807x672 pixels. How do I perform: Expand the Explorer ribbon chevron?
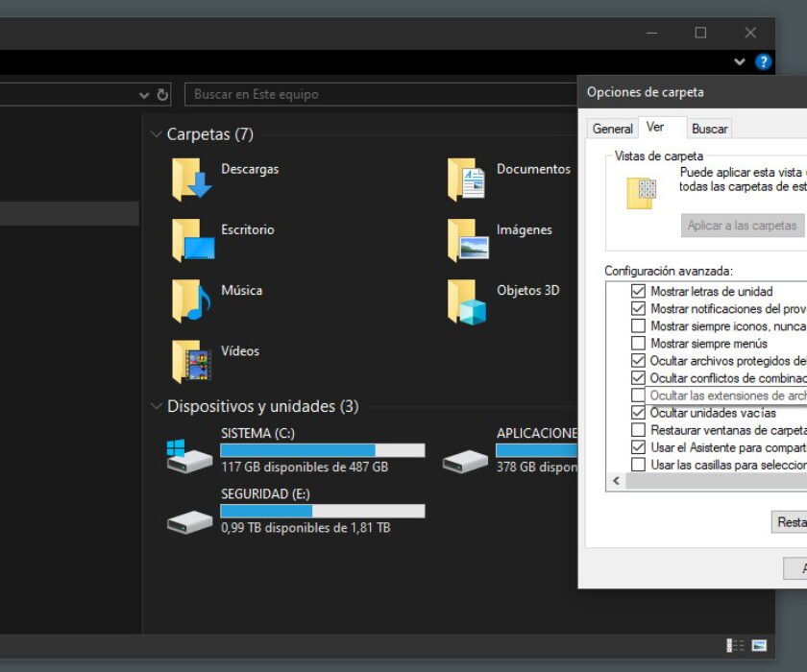[740, 61]
